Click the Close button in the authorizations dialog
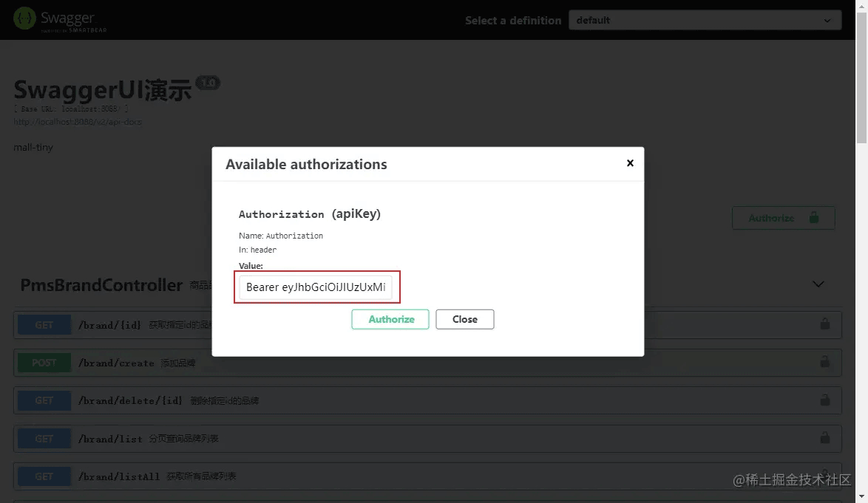This screenshot has width=868, height=503. tap(465, 320)
